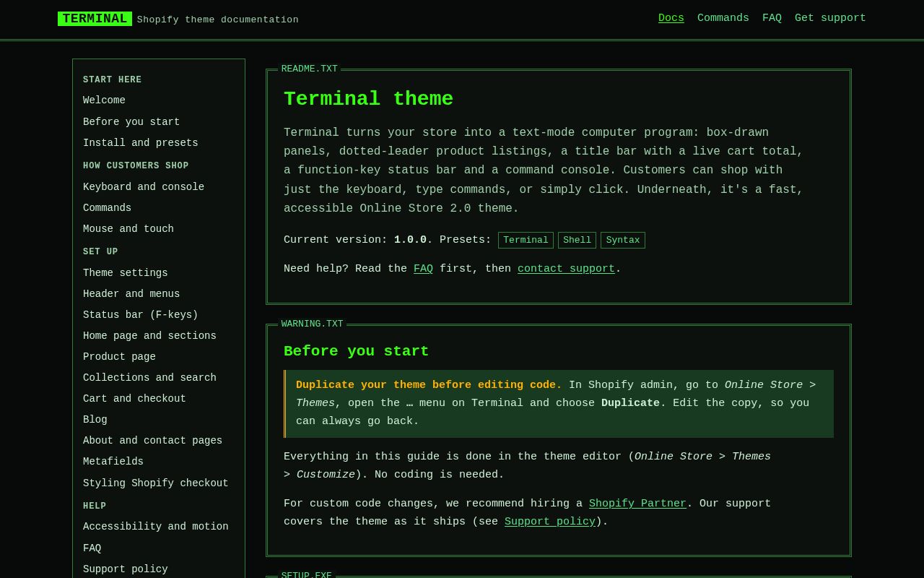Open Mouse and touch section

click(x=128, y=229)
